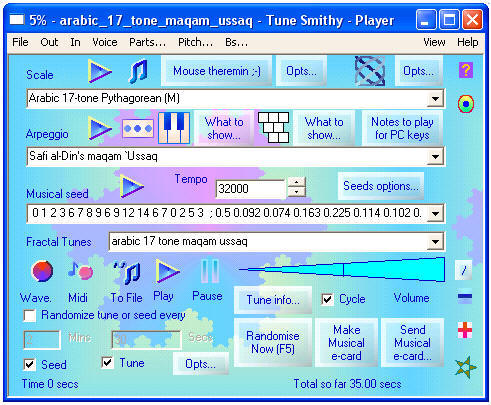Enable Randomize tune or seed every checkbox

pos(30,315)
